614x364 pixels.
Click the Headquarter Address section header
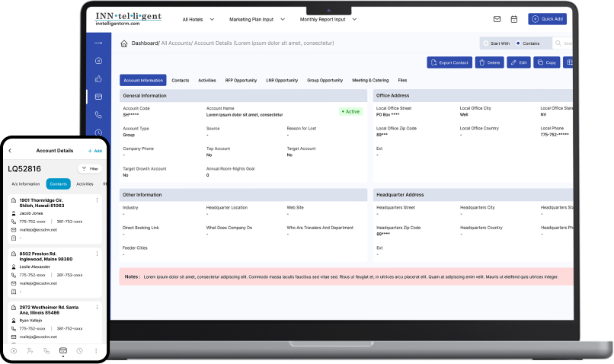tap(473, 194)
